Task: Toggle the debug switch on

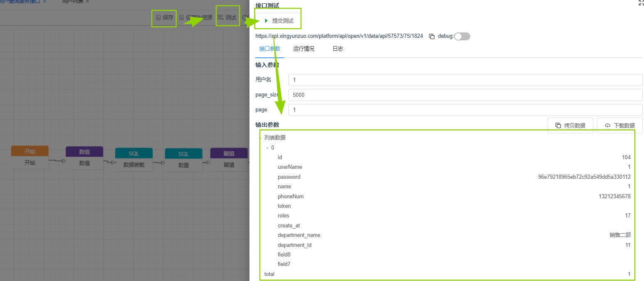Action: tap(462, 36)
